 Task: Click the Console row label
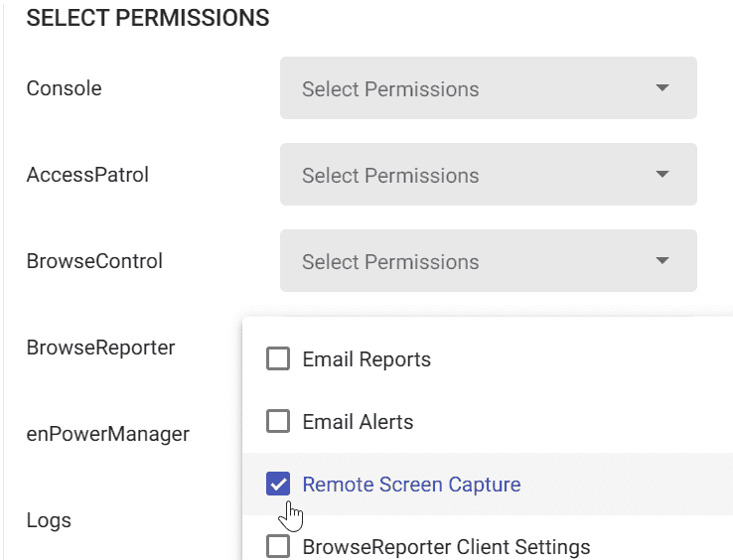[64, 88]
